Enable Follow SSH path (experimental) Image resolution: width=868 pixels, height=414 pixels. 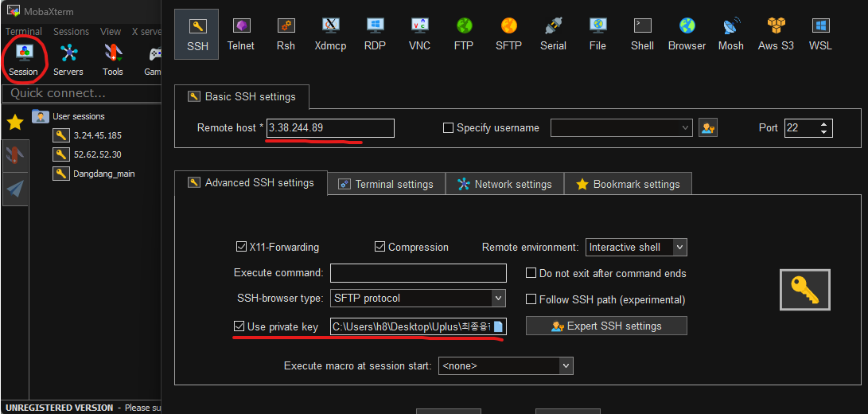click(x=531, y=299)
